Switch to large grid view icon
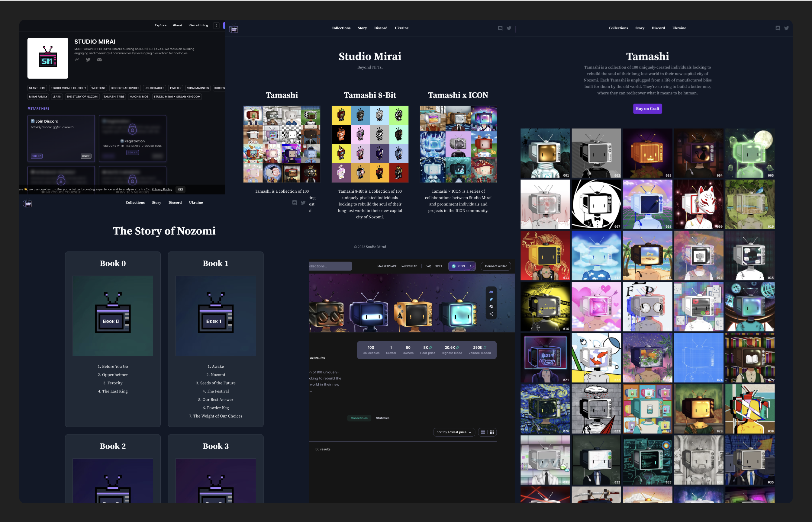This screenshot has width=812, height=522. click(483, 432)
